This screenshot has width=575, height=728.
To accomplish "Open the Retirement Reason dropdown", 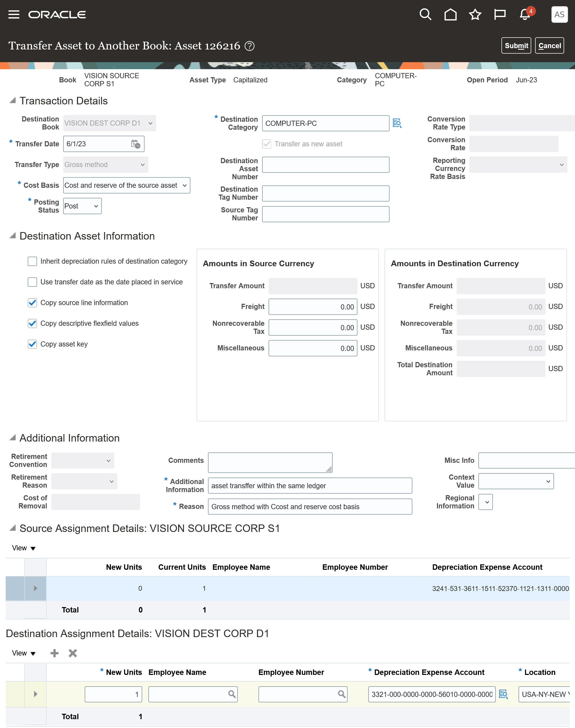I will point(111,481).
